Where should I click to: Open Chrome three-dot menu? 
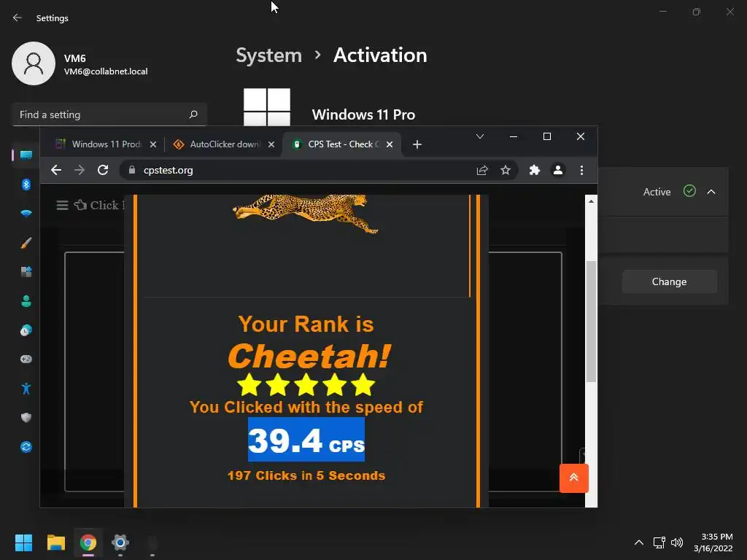point(581,170)
